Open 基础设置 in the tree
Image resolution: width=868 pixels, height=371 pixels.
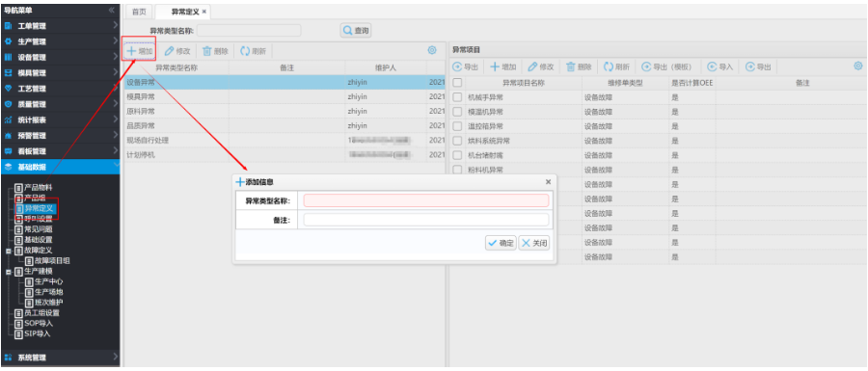pyautogui.click(x=38, y=240)
